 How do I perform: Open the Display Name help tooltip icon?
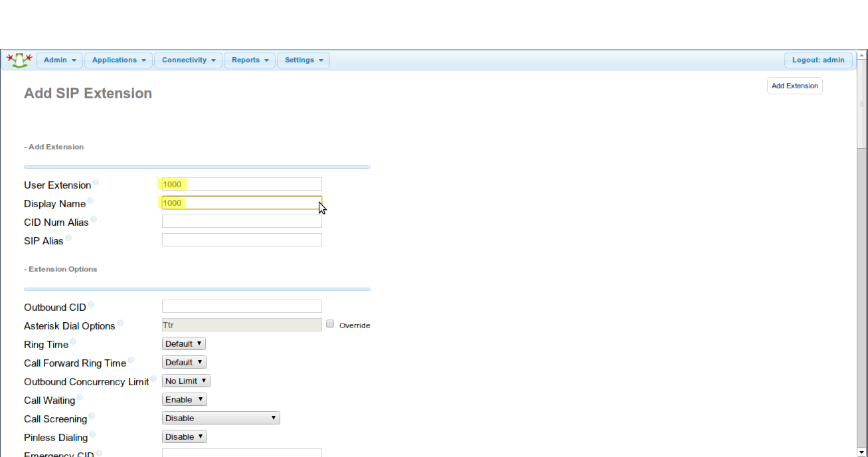coord(90,199)
